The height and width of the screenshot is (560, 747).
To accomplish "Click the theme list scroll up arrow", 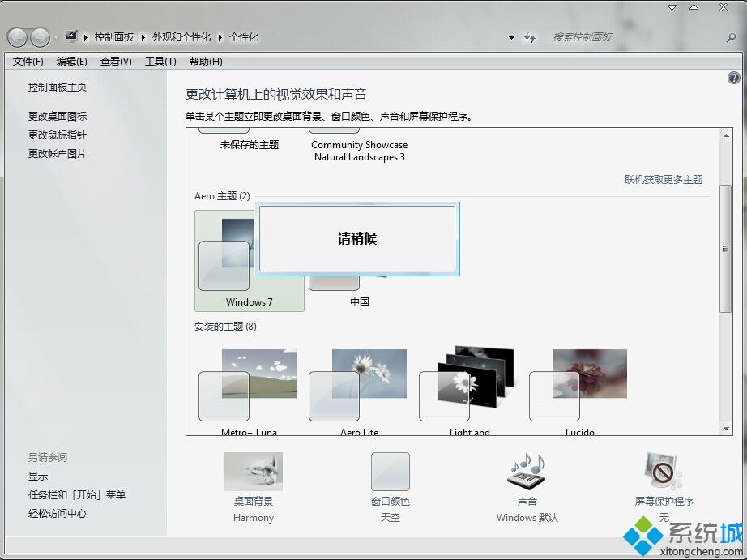I will [726, 135].
